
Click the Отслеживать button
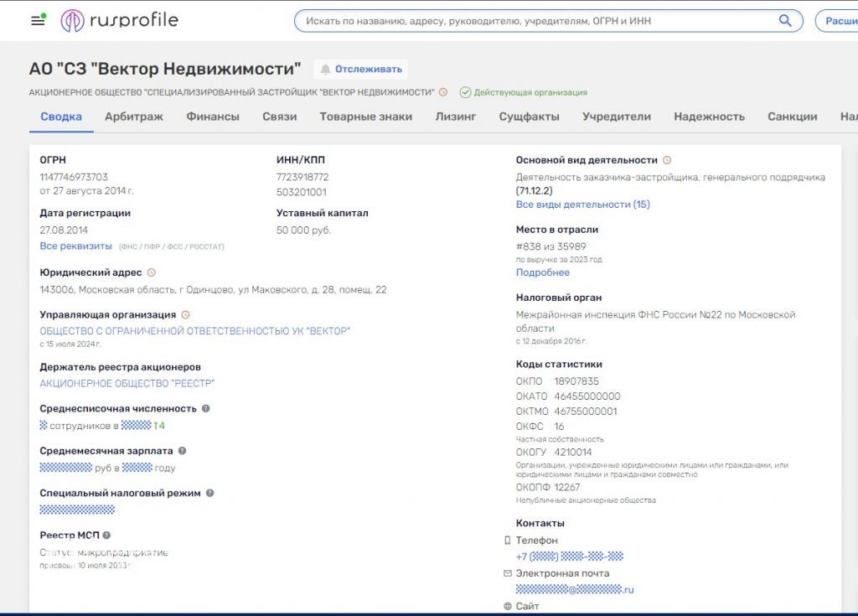tap(360, 69)
